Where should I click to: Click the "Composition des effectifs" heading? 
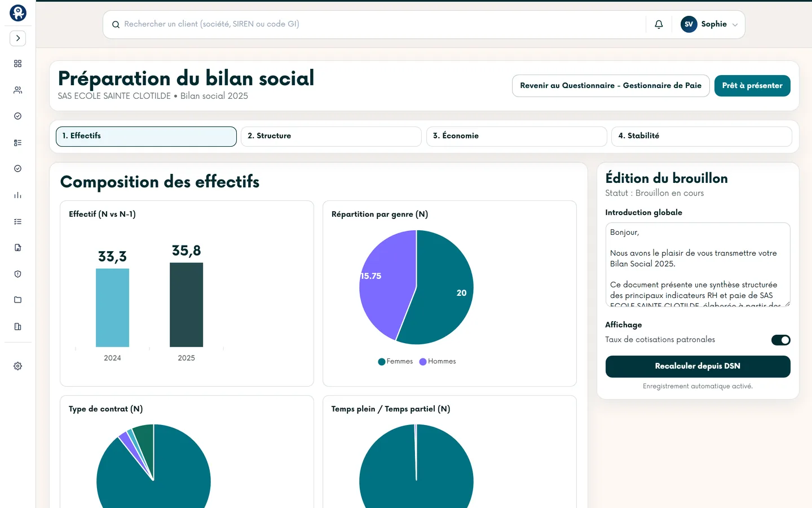pos(160,182)
